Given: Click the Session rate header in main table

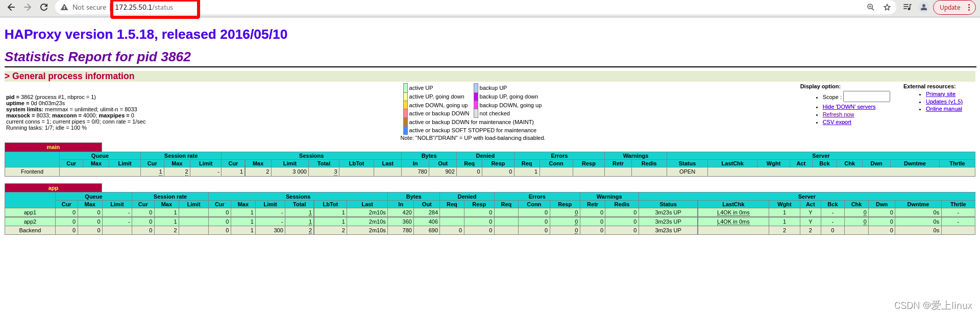Looking at the screenshot, I should (181, 156).
